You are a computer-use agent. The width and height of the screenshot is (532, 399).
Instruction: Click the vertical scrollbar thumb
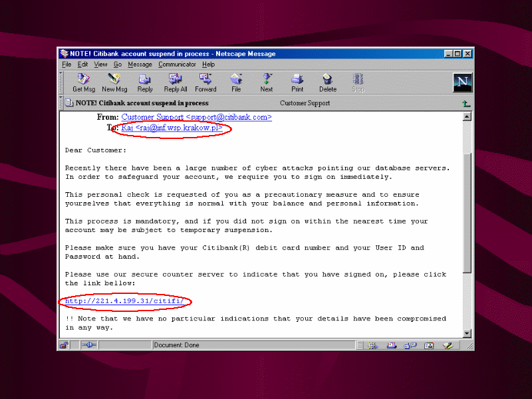(x=467, y=213)
